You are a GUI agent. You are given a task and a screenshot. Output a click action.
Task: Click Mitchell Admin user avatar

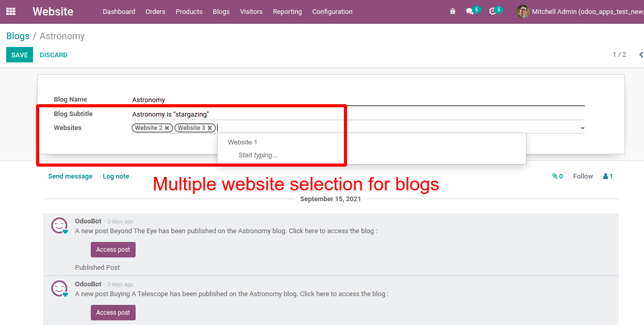(x=523, y=11)
